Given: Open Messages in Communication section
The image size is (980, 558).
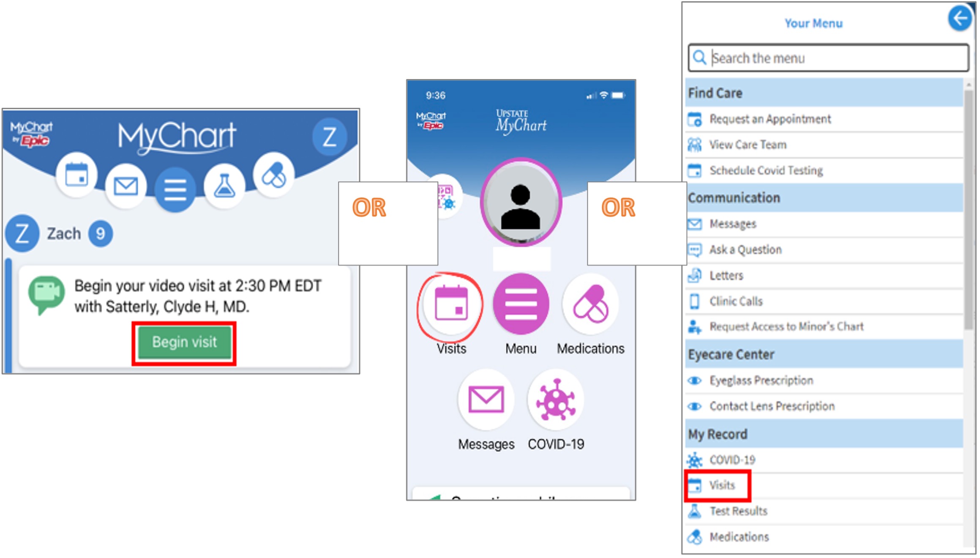Looking at the screenshot, I should pos(824,224).
